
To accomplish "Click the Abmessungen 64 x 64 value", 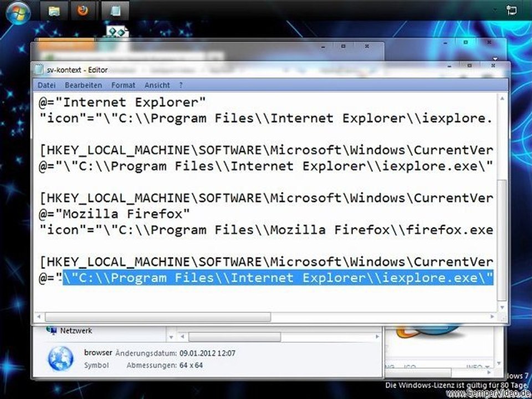I will click(191, 365).
